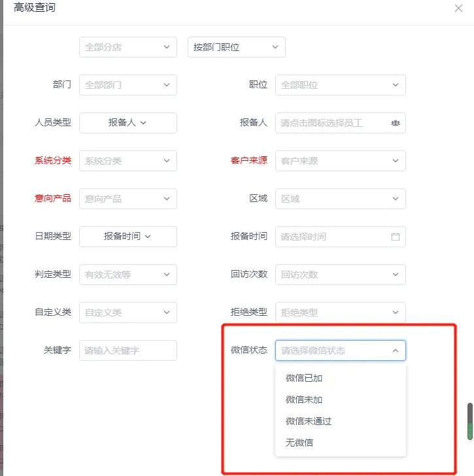Expand the 按部门职位 selector
Viewport: 474px width, 476px height.
[236, 47]
